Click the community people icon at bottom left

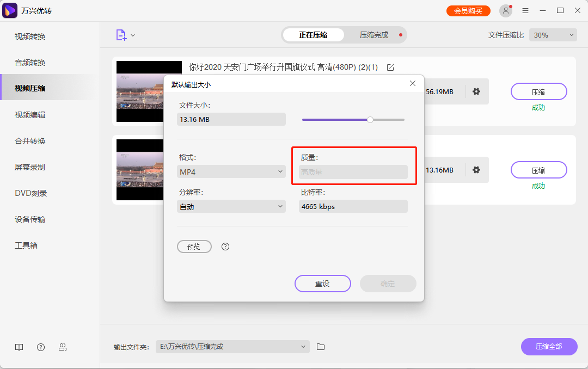pyautogui.click(x=63, y=347)
